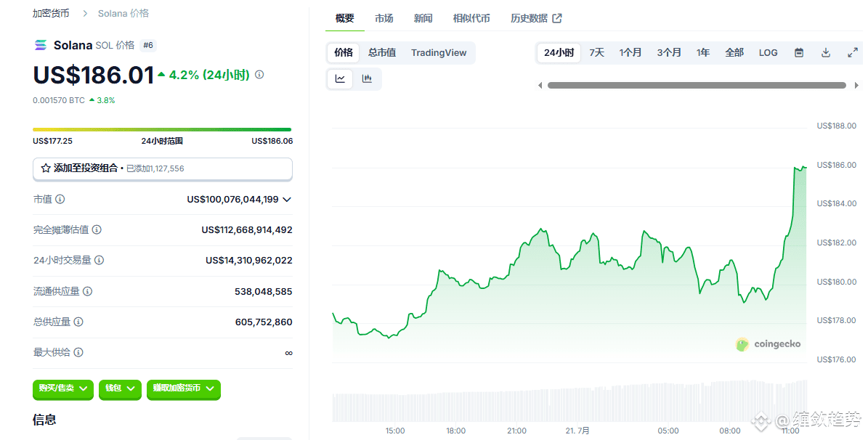This screenshot has width=868, height=440.
Task: Select the 价格 chart toggle
Action: (x=344, y=52)
